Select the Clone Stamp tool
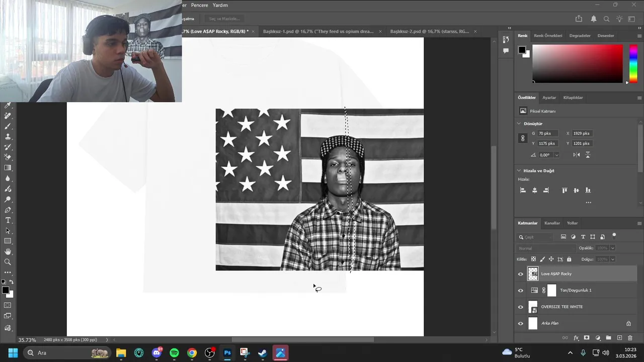 8,136
